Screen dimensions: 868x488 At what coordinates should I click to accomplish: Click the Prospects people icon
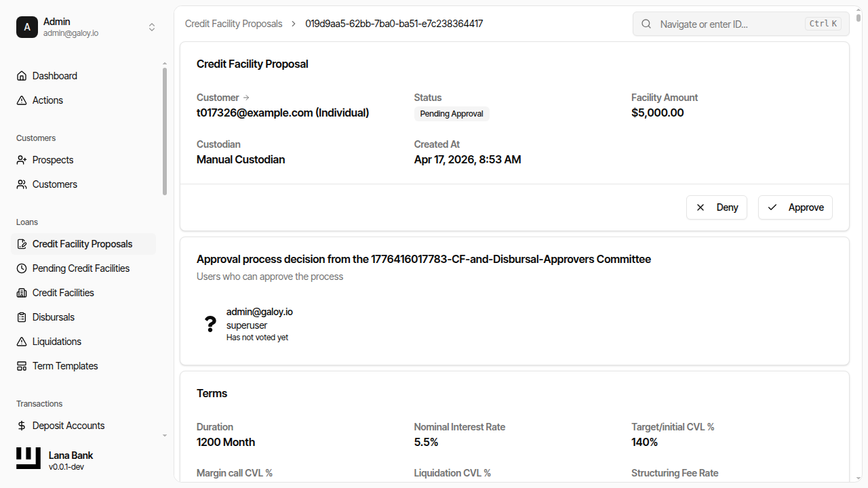[21, 159]
